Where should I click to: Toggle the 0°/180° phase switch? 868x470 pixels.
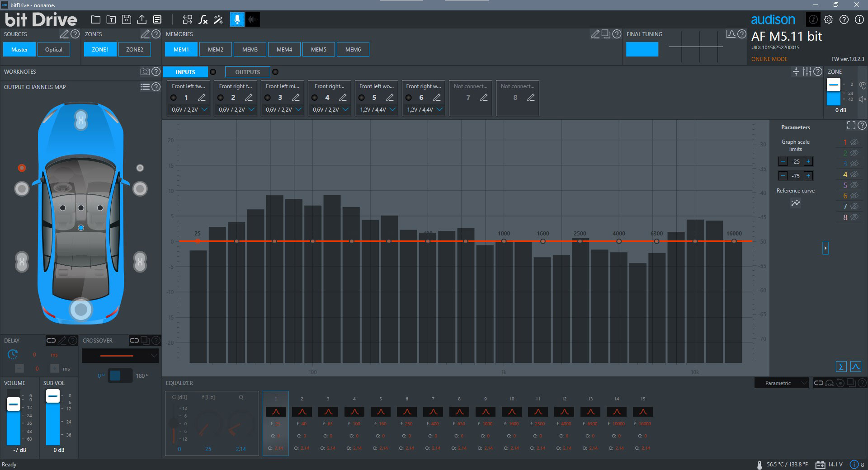[x=120, y=376]
